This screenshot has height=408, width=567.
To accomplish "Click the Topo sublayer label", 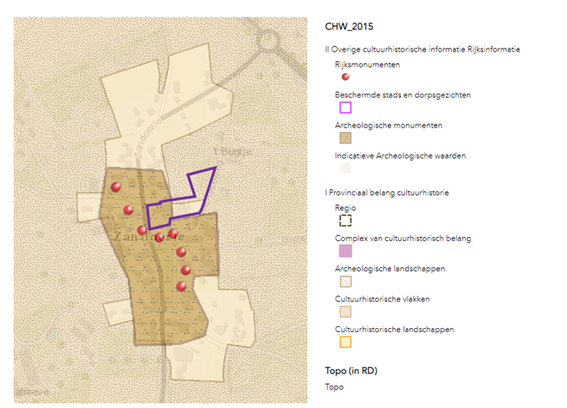I will tap(334, 387).
